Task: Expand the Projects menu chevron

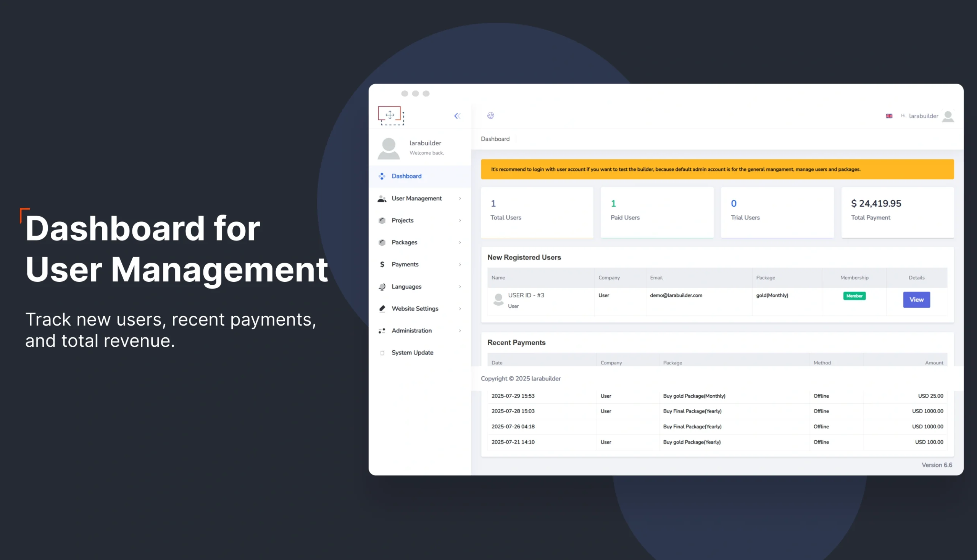Action: click(x=459, y=220)
